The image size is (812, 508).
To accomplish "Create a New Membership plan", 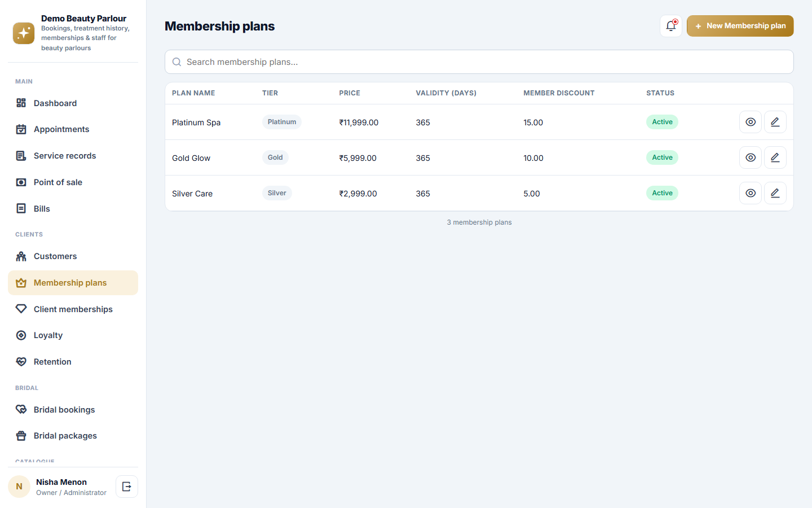I will pos(740,26).
